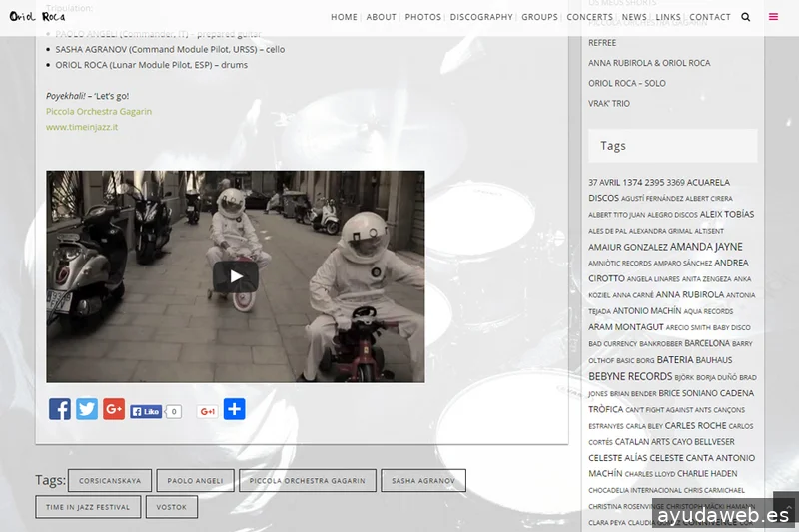Select the PAOLO ANGELI tag button
Screen dimensions: 799x532
[x=195, y=480]
